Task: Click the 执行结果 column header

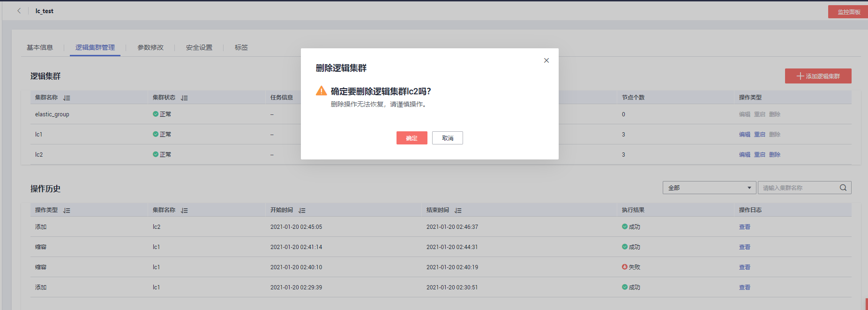Action: (633, 210)
